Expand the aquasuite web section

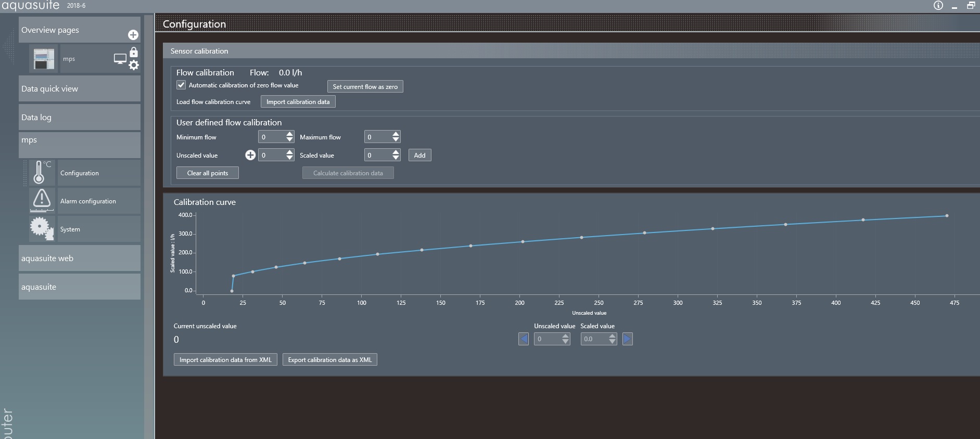pyautogui.click(x=79, y=259)
